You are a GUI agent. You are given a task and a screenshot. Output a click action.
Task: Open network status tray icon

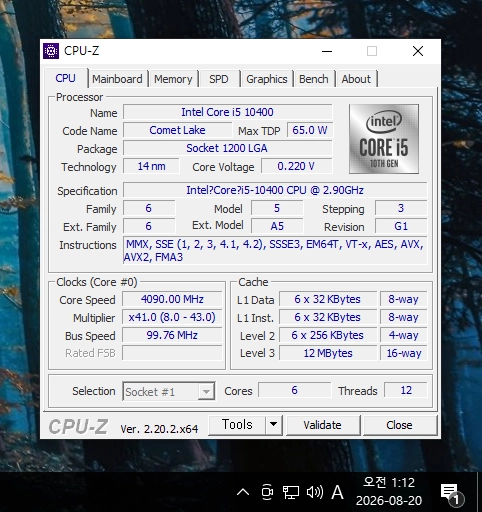coord(291,492)
